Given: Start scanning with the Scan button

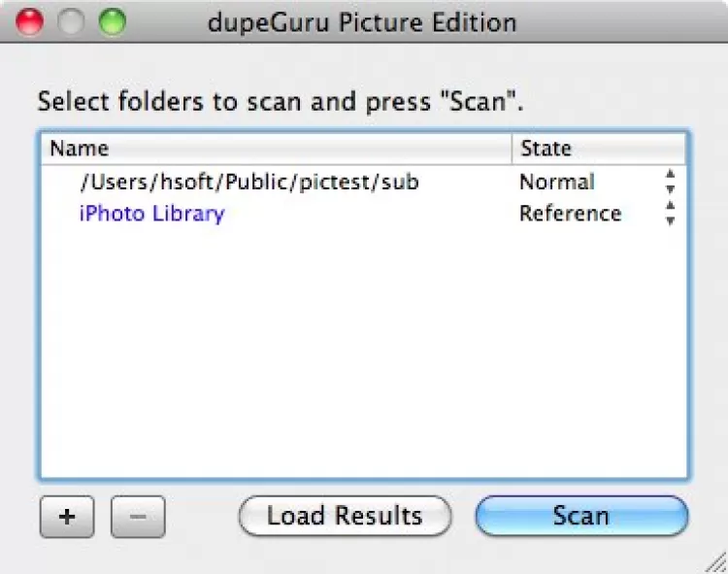Looking at the screenshot, I should pyautogui.click(x=580, y=516).
